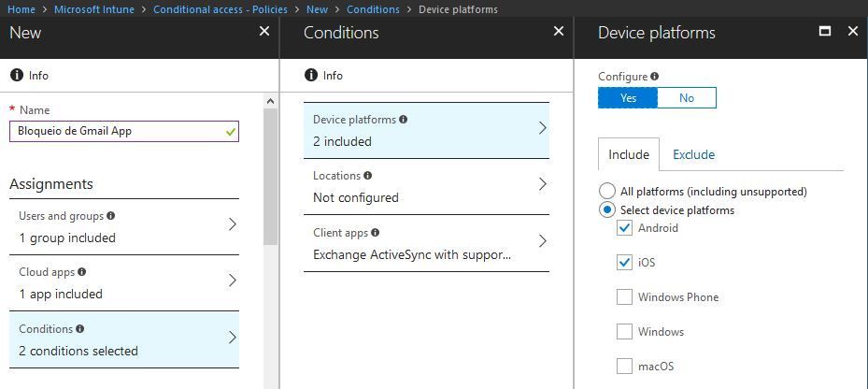The width and height of the screenshot is (868, 389).
Task: Select All platforms radio option
Action: [607, 192]
